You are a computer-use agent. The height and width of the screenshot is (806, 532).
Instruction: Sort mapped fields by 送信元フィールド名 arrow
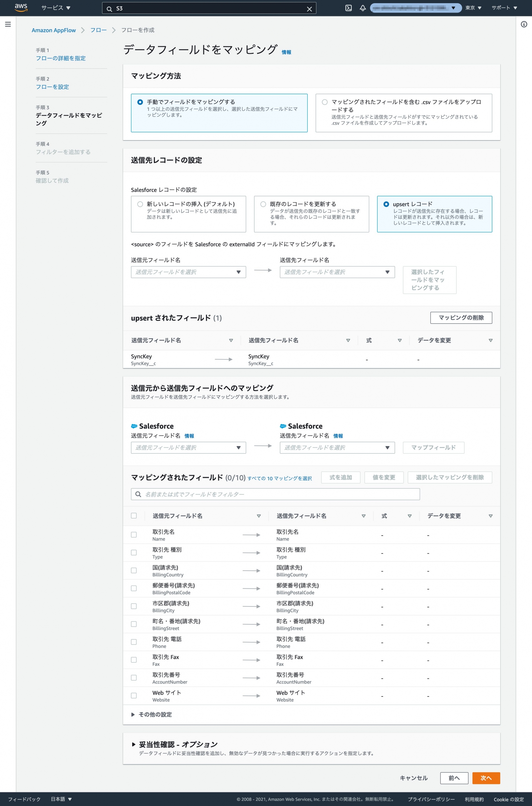pos(259,516)
